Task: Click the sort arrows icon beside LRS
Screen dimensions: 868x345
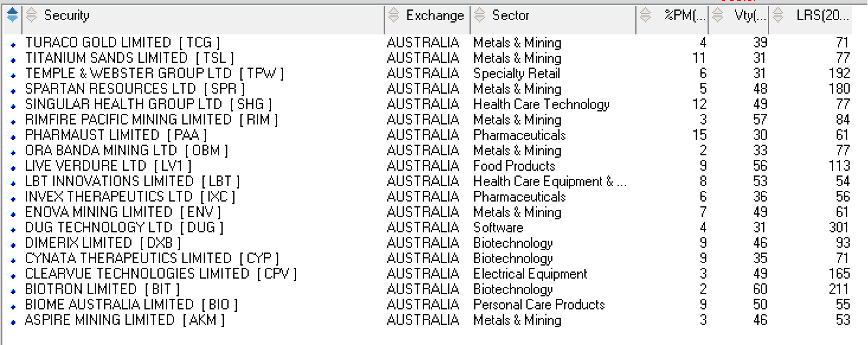Action: (x=778, y=16)
